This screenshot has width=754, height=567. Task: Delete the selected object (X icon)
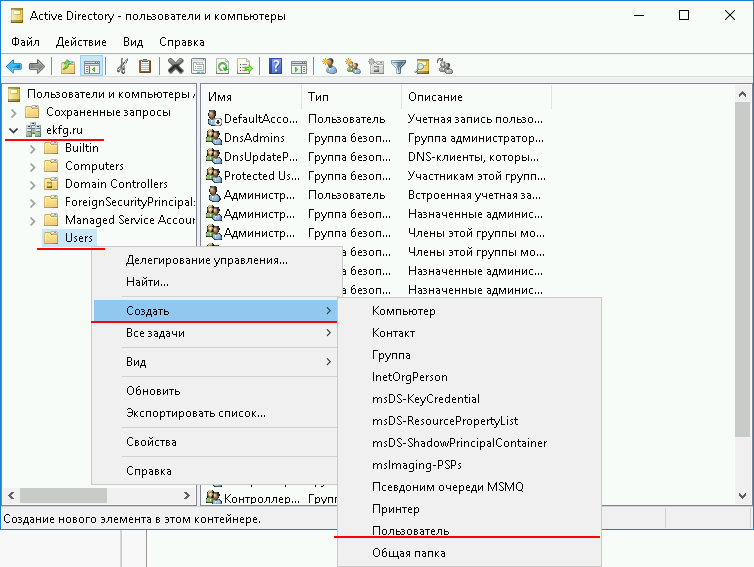click(176, 66)
